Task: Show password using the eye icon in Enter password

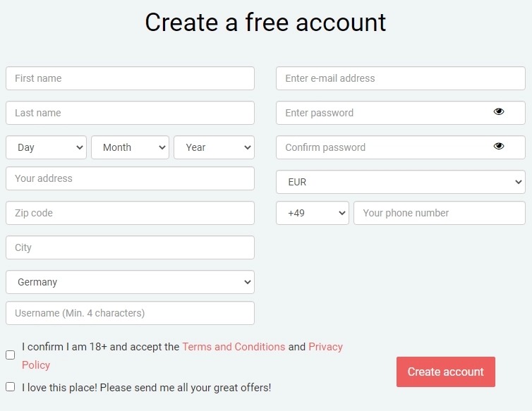Action: click(x=499, y=112)
